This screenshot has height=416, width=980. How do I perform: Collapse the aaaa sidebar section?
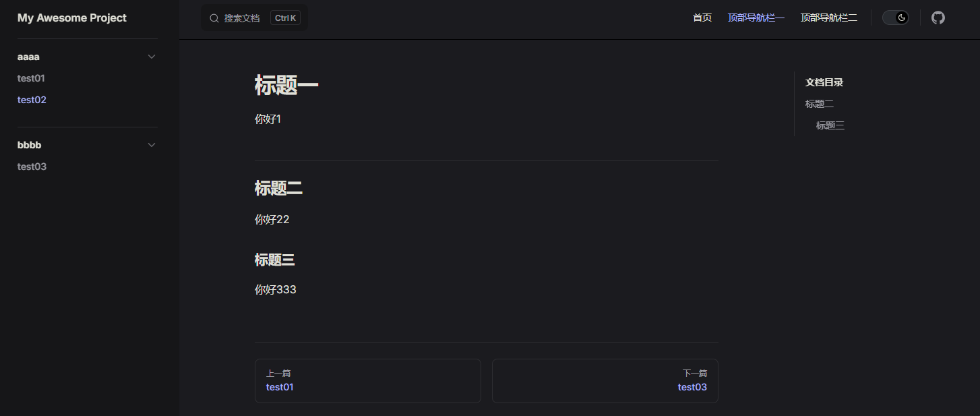pyautogui.click(x=152, y=57)
